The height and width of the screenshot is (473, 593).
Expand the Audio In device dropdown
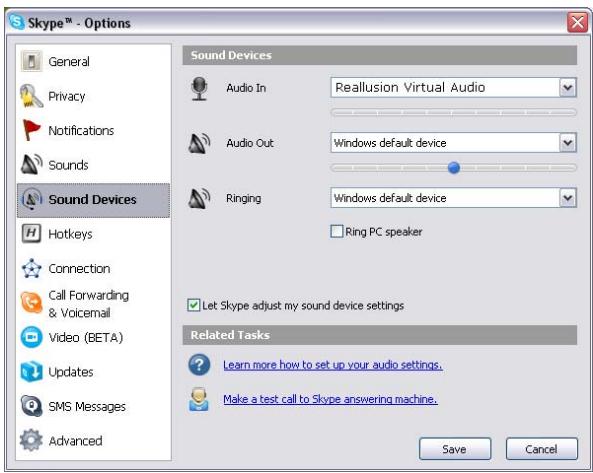pos(568,88)
